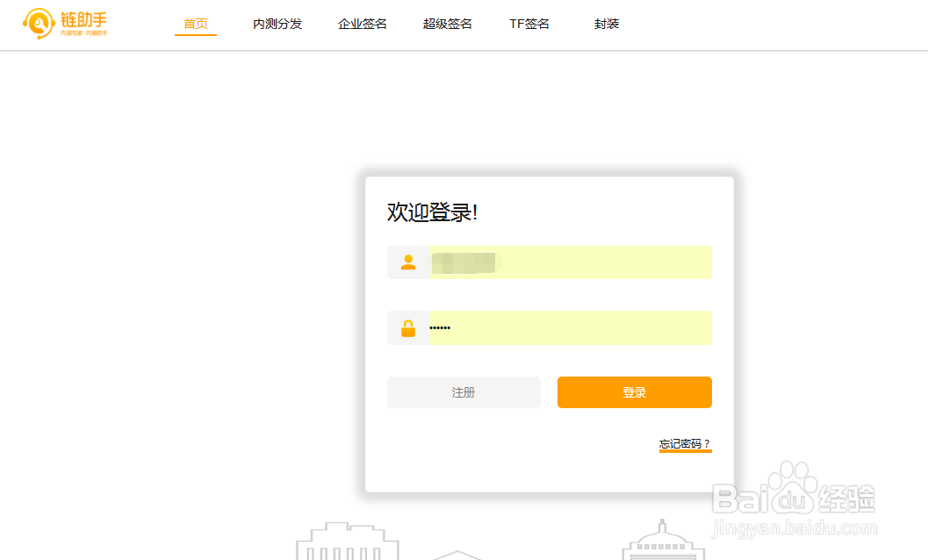928x560 pixels.
Task: Open the 忘记密码 password recovery link
Action: pos(684,444)
